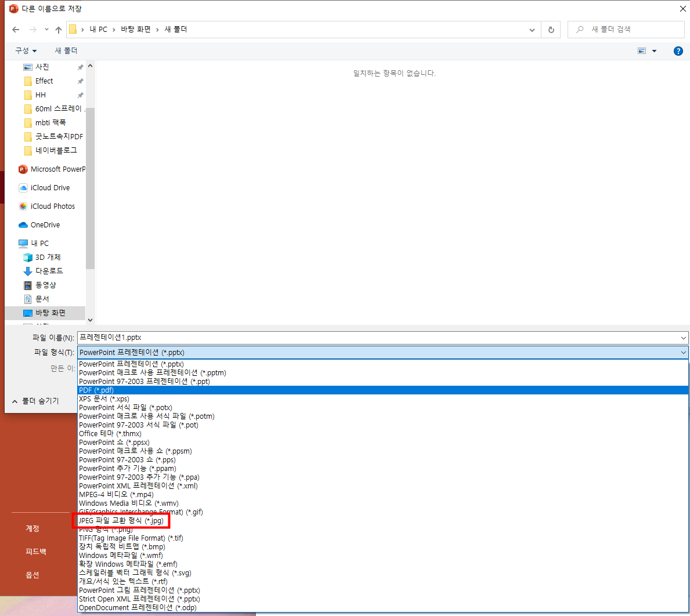The image size is (690, 616).
Task: Choose PDF (*.pdf) format
Action: click(x=383, y=390)
